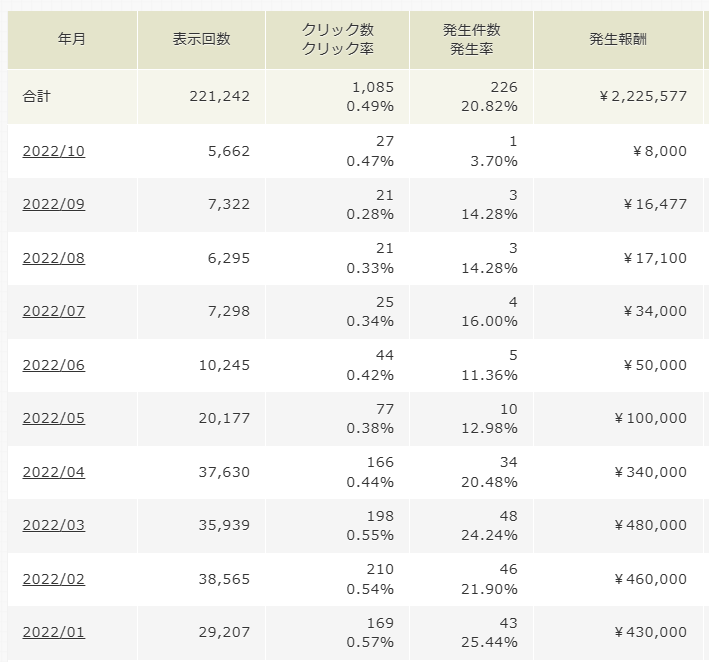Select impressions value 10,245
709x662 pixels.
224,365
